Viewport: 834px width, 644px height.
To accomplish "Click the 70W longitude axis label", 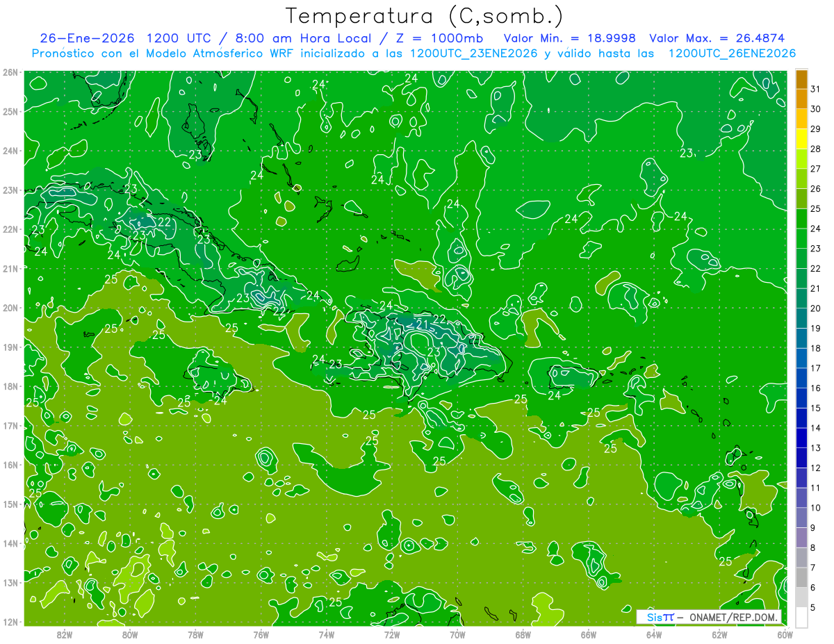I will (457, 634).
